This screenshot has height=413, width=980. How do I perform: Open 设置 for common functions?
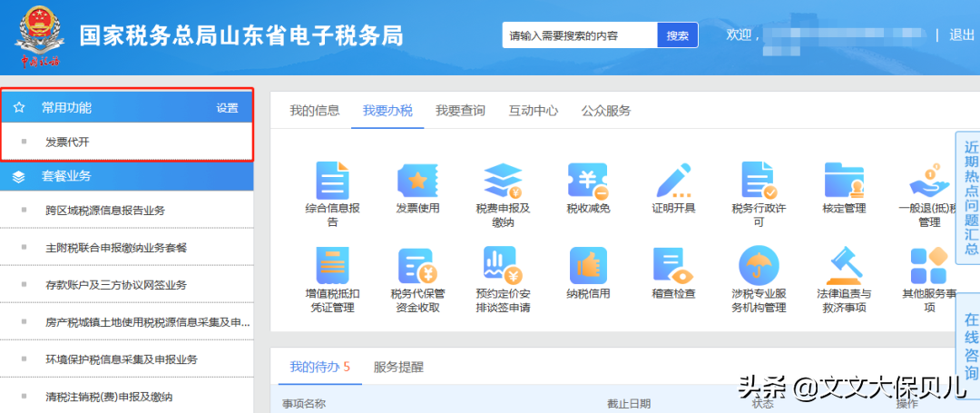(x=228, y=108)
